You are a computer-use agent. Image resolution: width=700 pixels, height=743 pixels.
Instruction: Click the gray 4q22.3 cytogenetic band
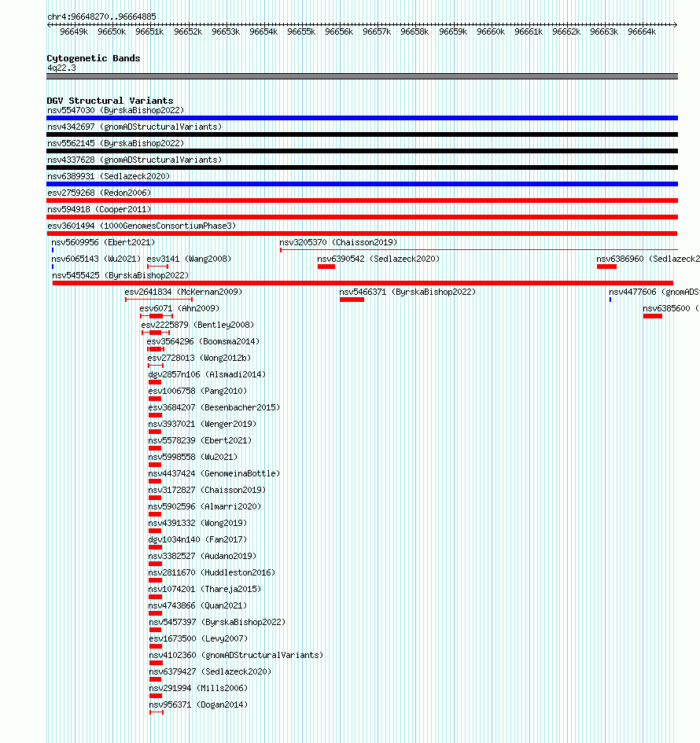pyautogui.click(x=362, y=76)
